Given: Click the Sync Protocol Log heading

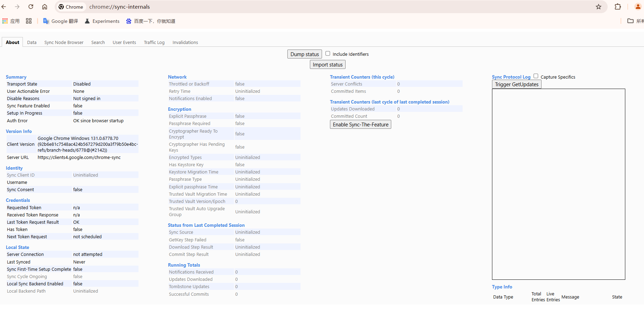Looking at the screenshot, I should tap(511, 77).
